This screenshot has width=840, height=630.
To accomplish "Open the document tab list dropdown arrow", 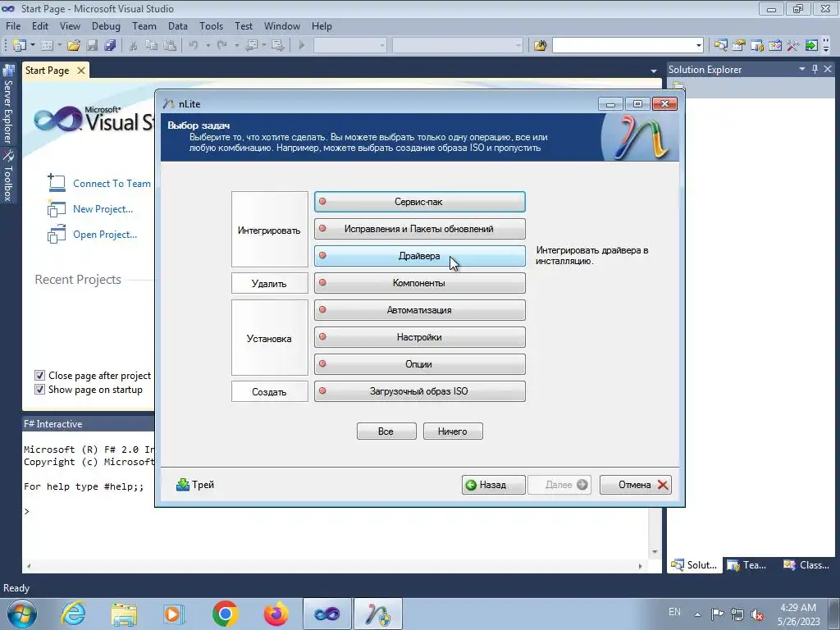I will 653,71.
